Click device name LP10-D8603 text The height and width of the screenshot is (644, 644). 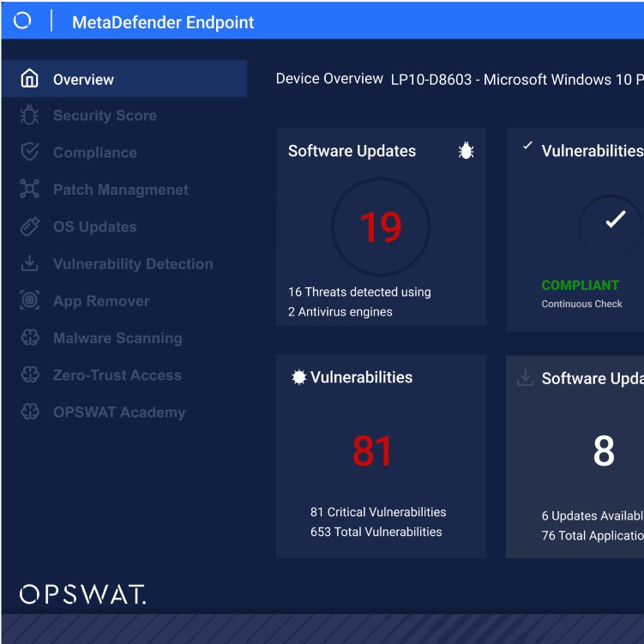click(x=430, y=80)
